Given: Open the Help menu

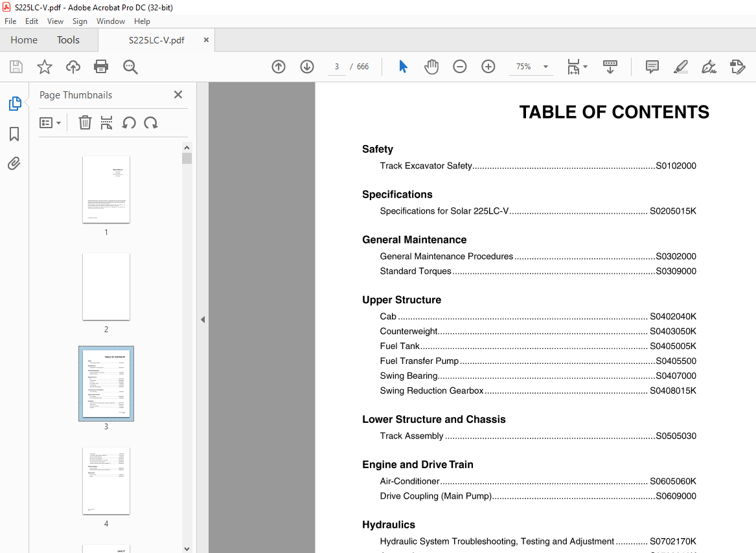Looking at the screenshot, I should (142, 21).
